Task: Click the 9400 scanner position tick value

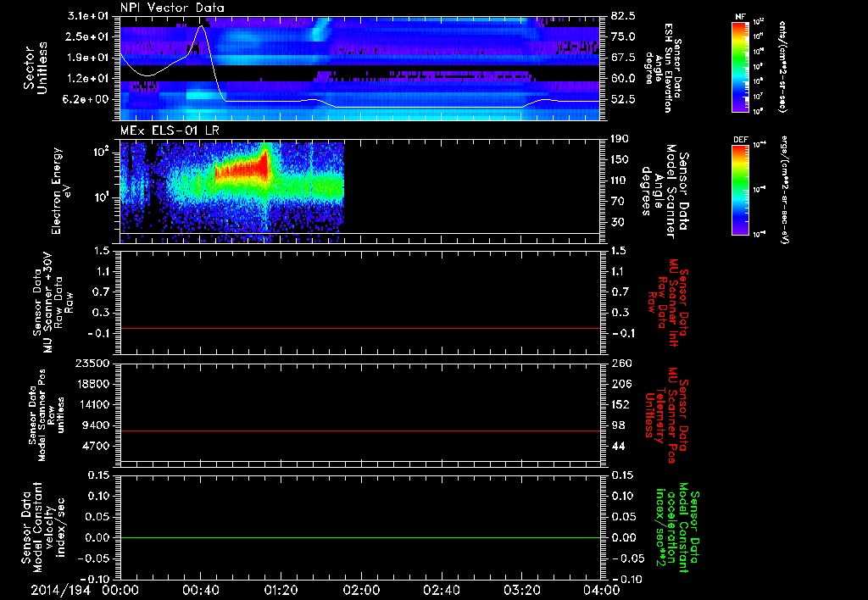Action: tap(95, 425)
